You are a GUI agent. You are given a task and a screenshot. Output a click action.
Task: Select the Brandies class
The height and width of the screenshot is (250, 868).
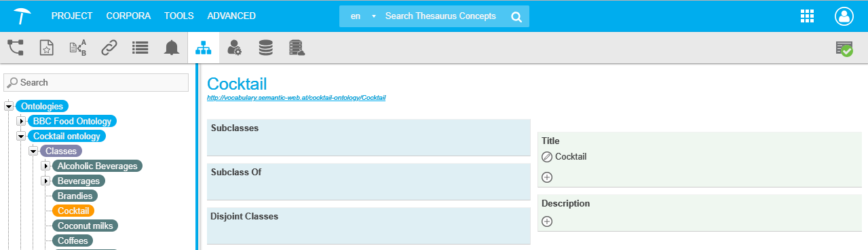point(75,196)
